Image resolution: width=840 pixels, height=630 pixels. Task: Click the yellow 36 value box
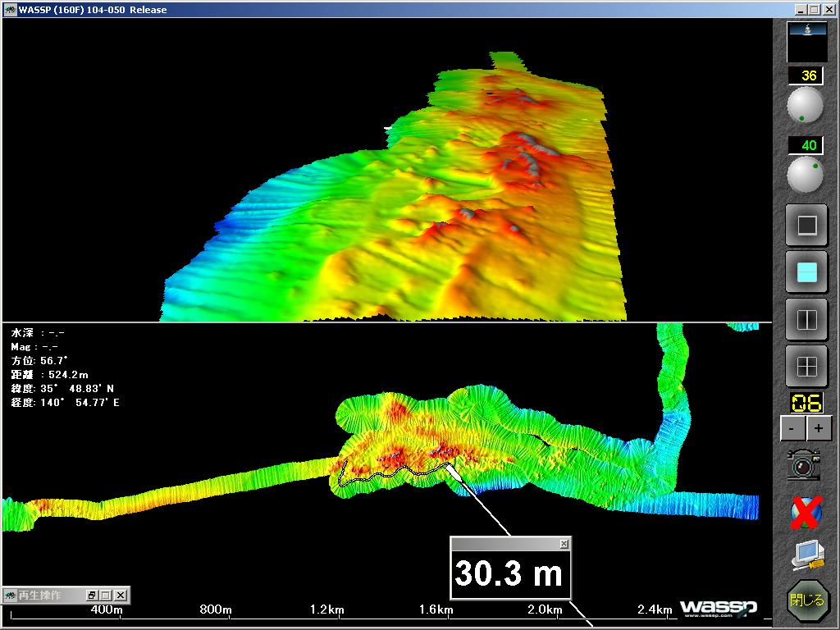click(806, 75)
